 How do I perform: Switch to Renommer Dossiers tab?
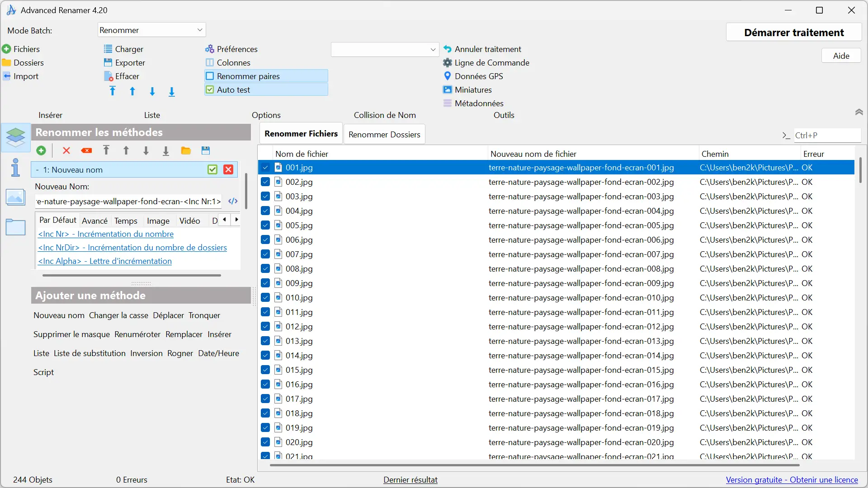tap(384, 134)
